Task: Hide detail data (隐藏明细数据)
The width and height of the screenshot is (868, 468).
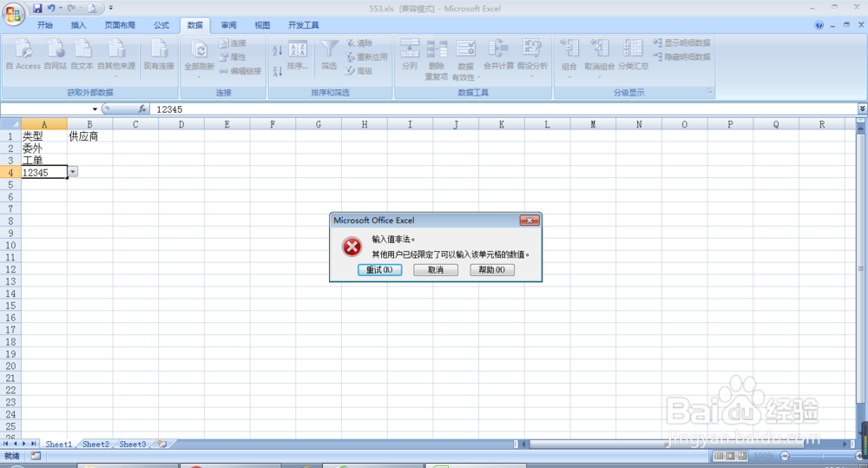Action: click(682, 56)
